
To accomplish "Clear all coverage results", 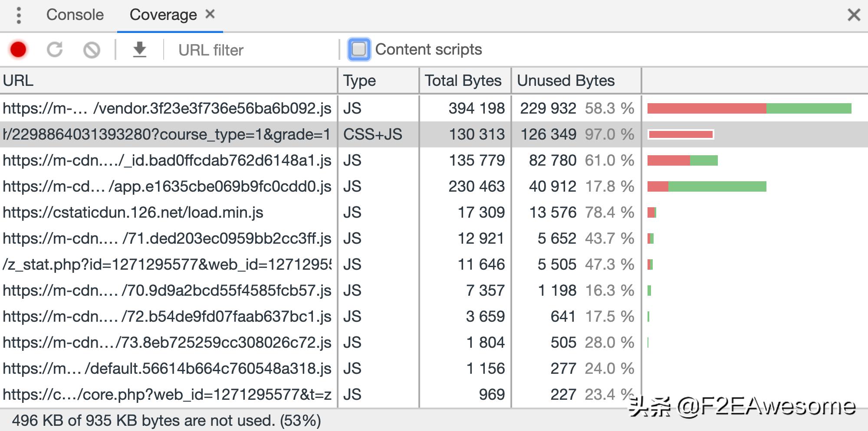I will pyautogui.click(x=92, y=50).
